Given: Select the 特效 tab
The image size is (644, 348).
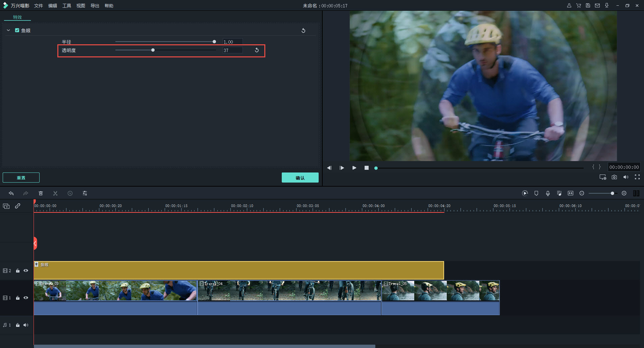Looking at the screenshot, I should tap(17, 17).
